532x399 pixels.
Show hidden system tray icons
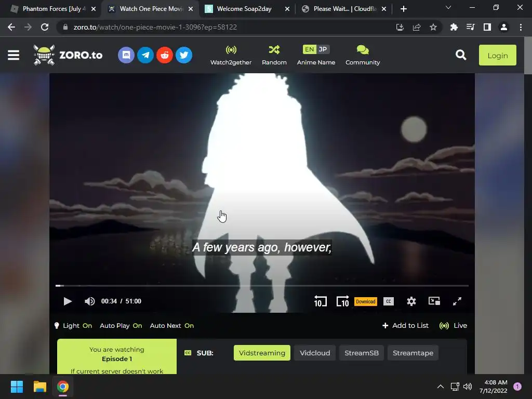coord(441,387)
